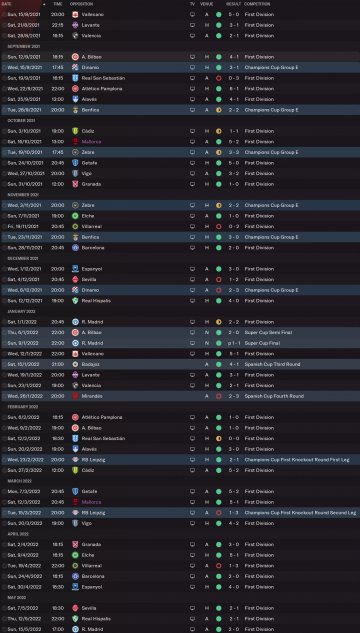Open the Mallorca team link, 16/10/2021
360x633 pixels.
[91, 142]
